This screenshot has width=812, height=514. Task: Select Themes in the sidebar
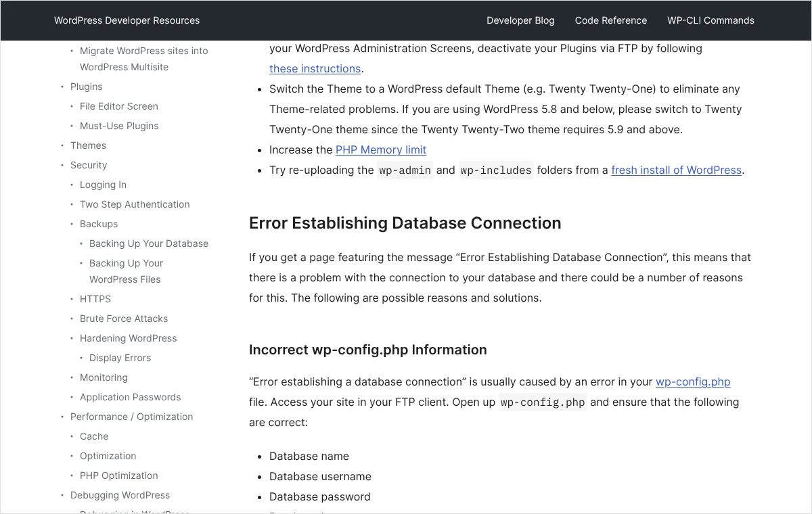88,145
